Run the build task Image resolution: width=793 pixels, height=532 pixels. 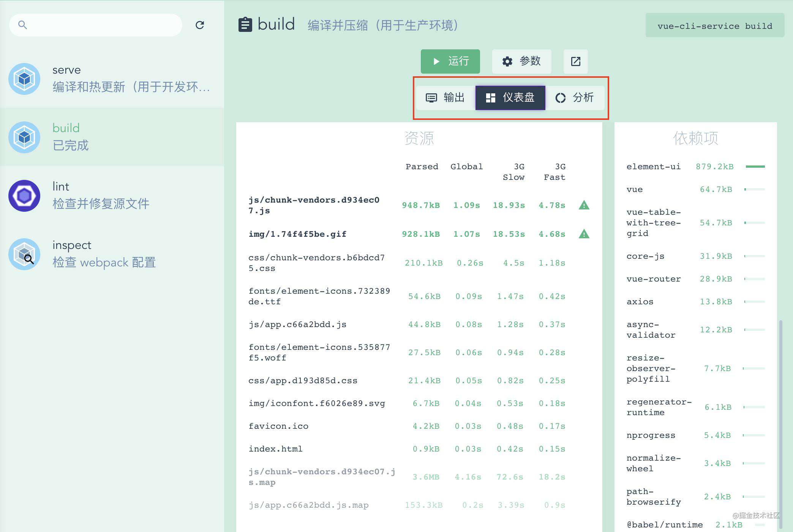[x=450, y=61]
